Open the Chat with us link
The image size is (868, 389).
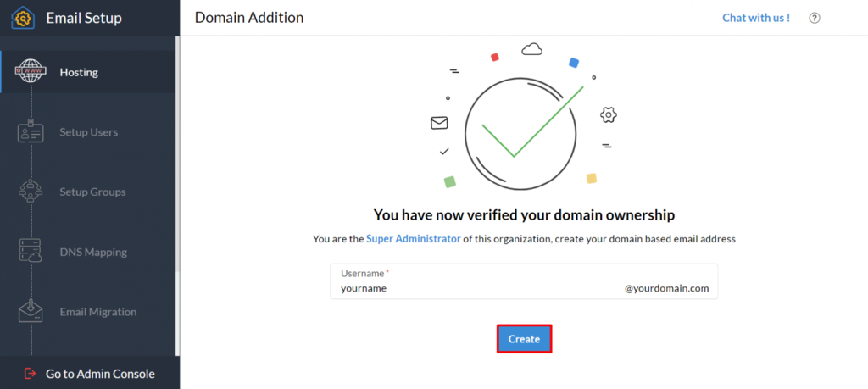point(755,18)
